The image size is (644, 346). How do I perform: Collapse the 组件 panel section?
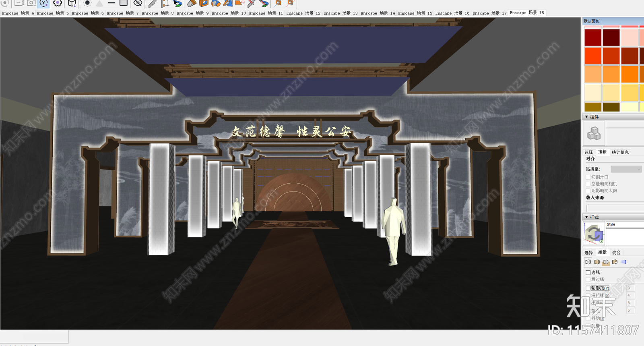586,117
